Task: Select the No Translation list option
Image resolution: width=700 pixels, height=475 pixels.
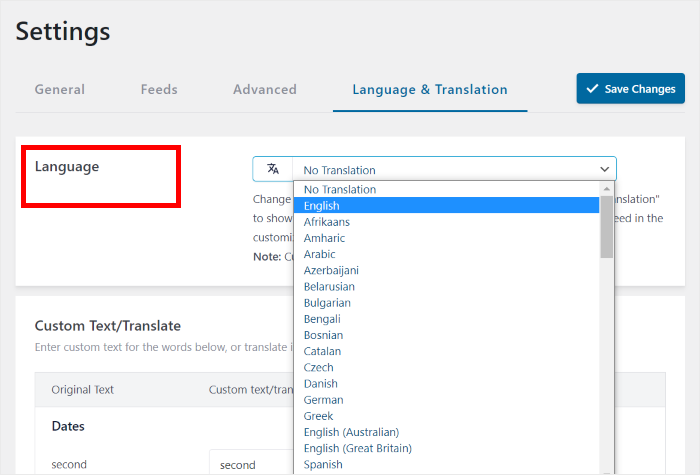Action: click(340, 189)
